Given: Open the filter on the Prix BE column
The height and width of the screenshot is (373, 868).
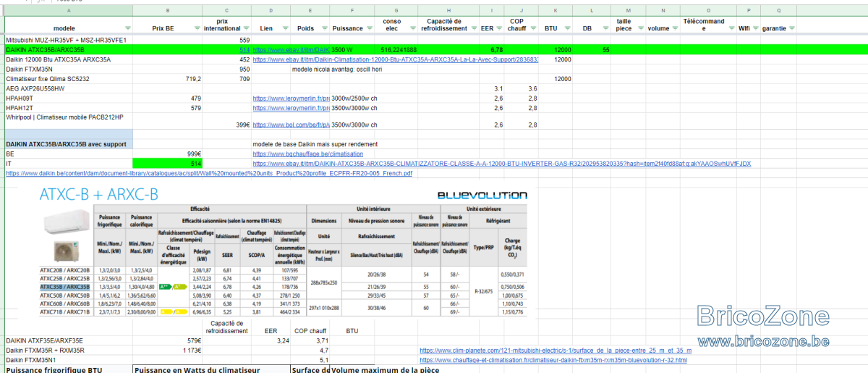Looking at the screenshot, I should 195,28.
